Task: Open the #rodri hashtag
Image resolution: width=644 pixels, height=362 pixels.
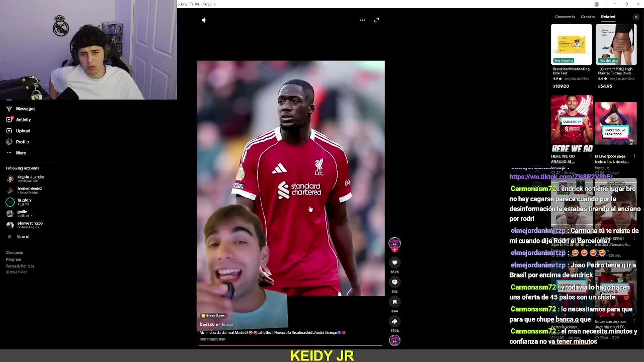Action: [x=318, y=332]
